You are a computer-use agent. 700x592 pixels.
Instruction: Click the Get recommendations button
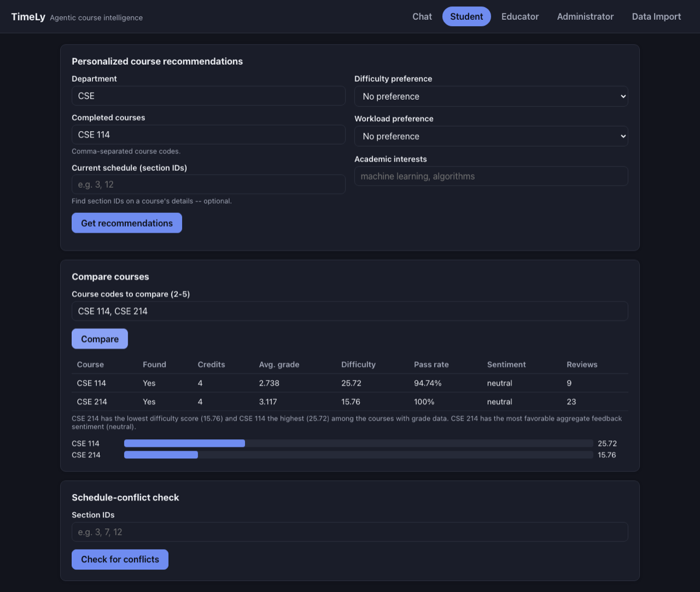(127, 223)
